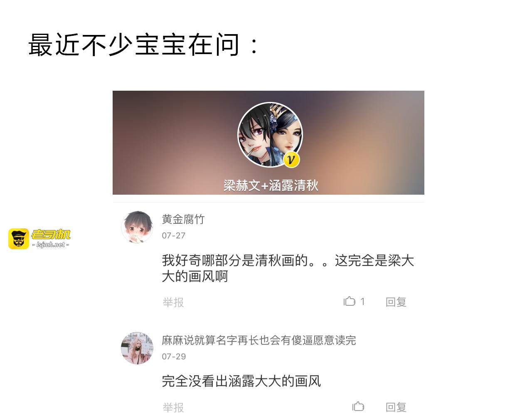Open the pink-haired commenter's avatar
This screenshot has width=532, height=416.
137,348
